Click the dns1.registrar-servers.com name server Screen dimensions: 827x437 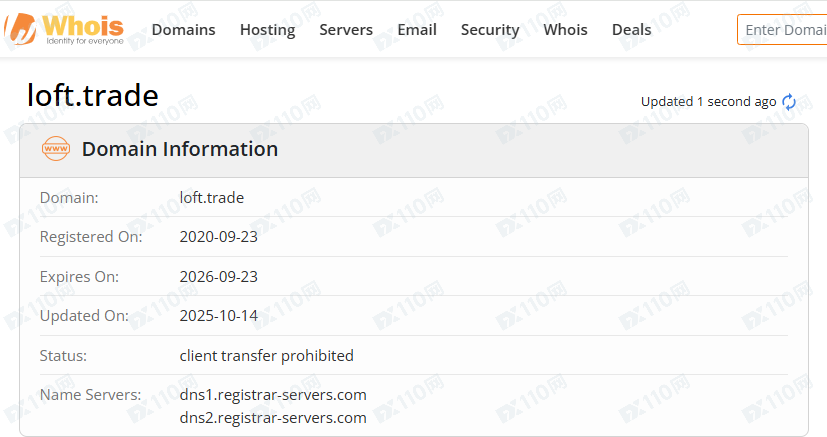point(273,394)
